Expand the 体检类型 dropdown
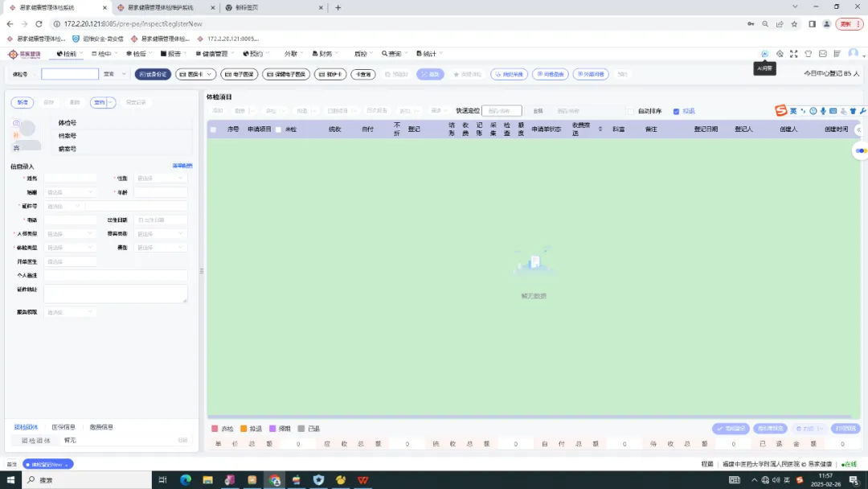The width and height of the screenshot is (868, 489). (x=71, y=248)
